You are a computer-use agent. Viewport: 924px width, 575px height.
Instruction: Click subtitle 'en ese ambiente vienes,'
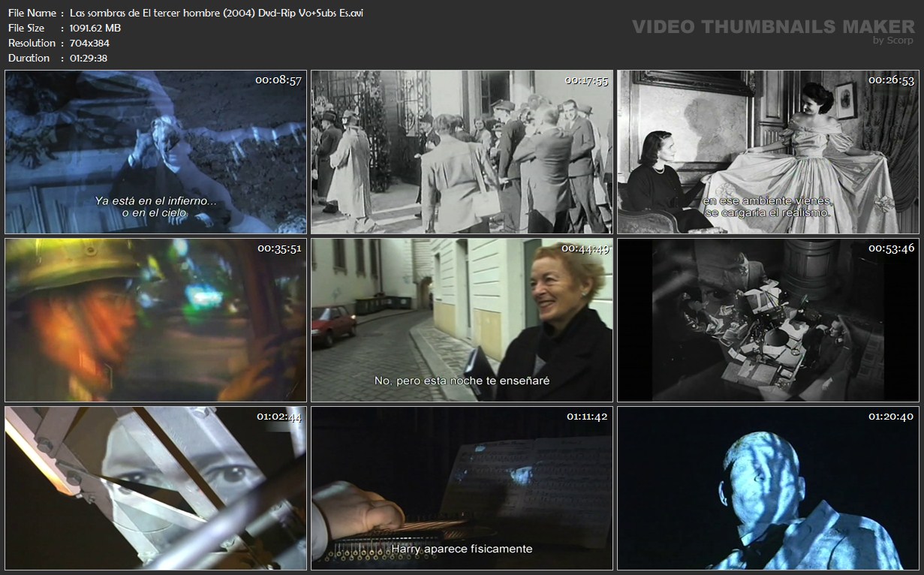click(x=768, y=200)
